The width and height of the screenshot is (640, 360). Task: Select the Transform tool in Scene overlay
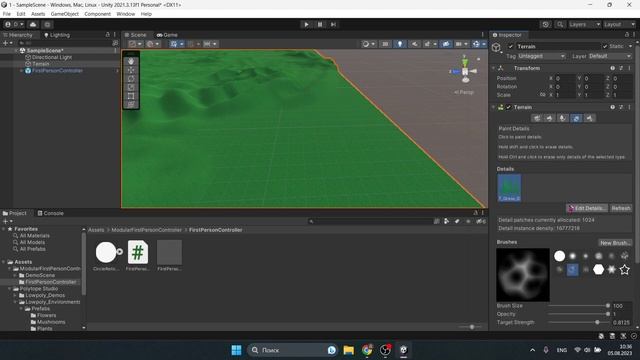[x=131, y=104]
